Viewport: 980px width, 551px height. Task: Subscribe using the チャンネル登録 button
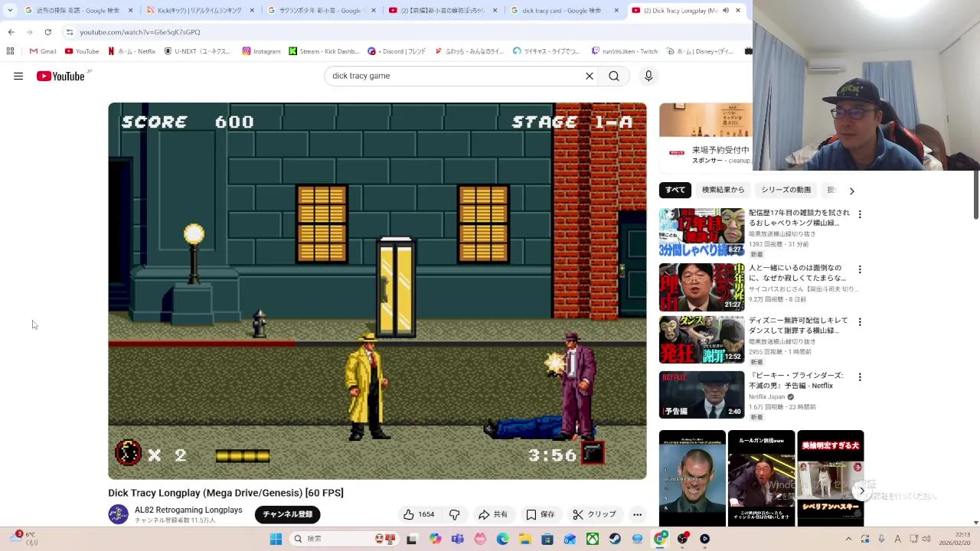[x=288, y=514]
